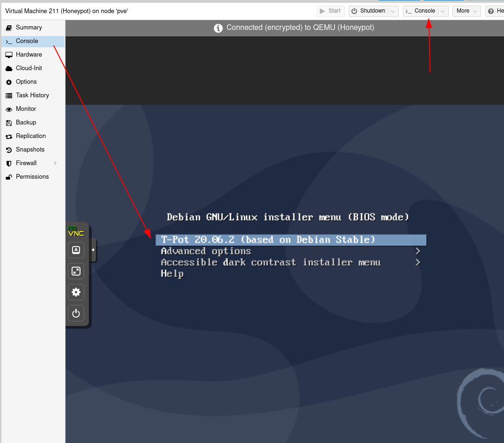Image resolution: width=504 pixels, height=443 pixels.
Task: Open the Permissions section
Action: pyautogui.click(x=33, y=177)
